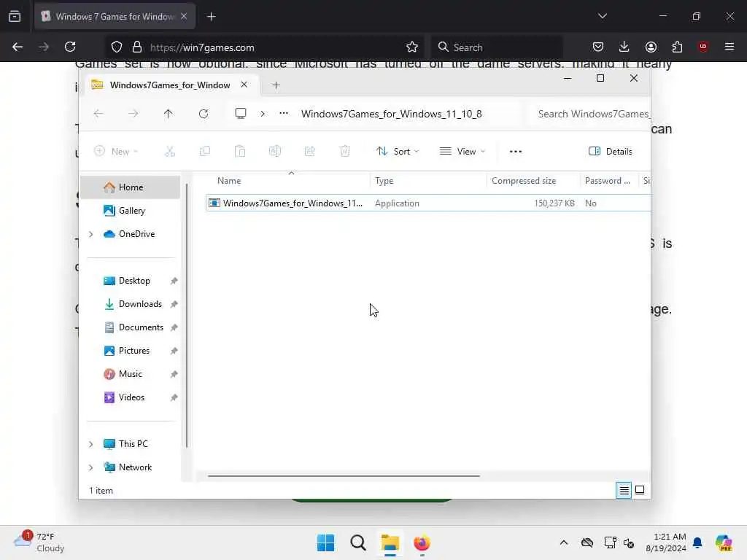Open taskbar Search
The image size is (747, 560).
tap(357, 542)
